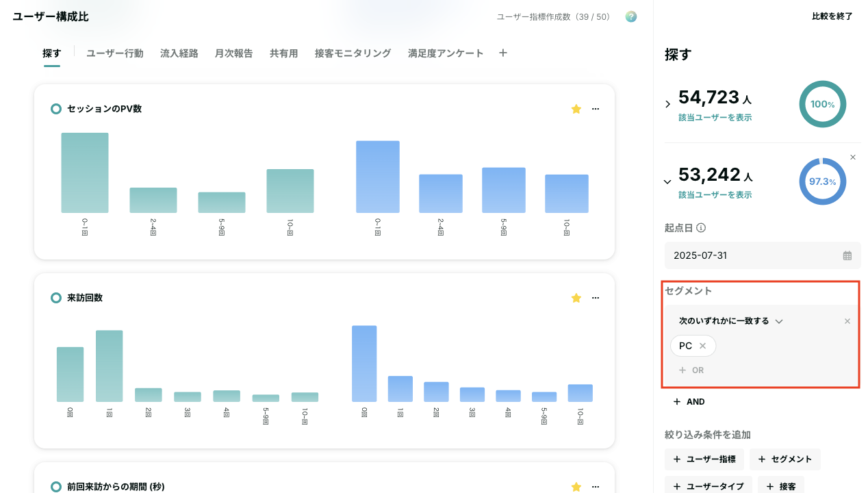The width and height of the screenshot is (868, 493).
Task: Add ユーザータイプ filter condition
Action: [709, 485]
